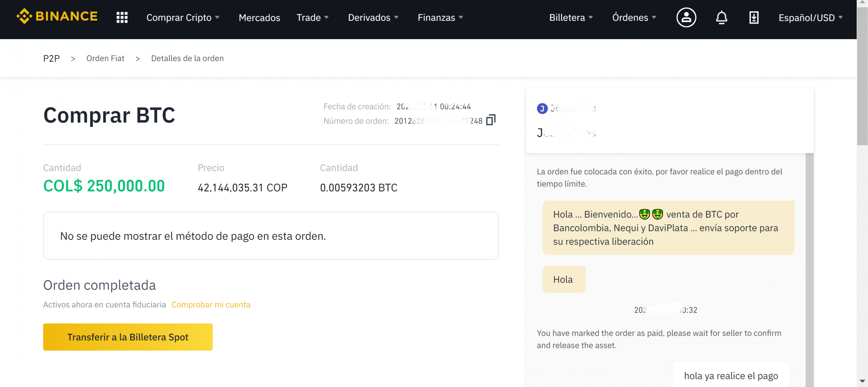868x387 pixels.
Task: Click the Binance logo
Action: [x=57, y=17]
